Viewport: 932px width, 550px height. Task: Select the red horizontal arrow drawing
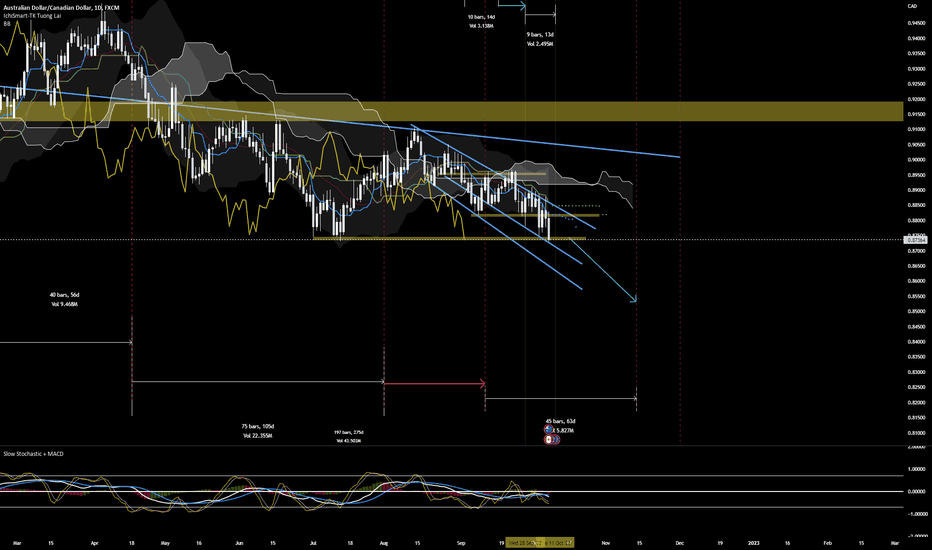[435, 384]
